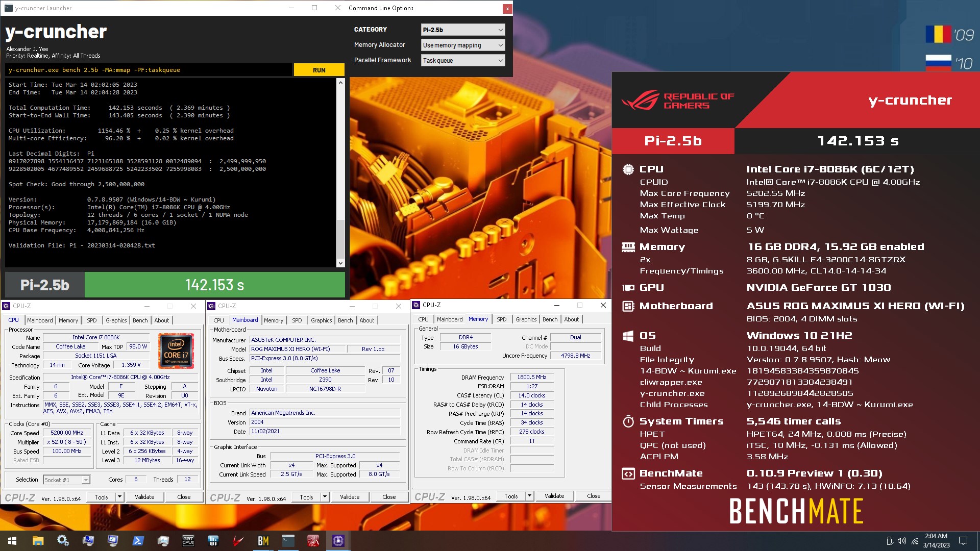Close the Command Line Options panel
The image size is (980, 551).
pos(507,8)
